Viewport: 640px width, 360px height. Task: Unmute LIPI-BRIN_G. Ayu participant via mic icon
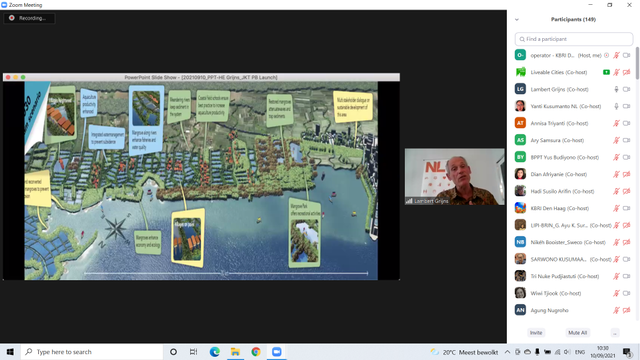(616, 225)
